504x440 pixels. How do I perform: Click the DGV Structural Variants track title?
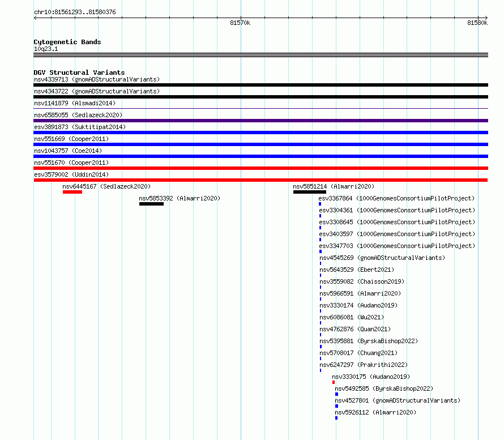[79, 72]
